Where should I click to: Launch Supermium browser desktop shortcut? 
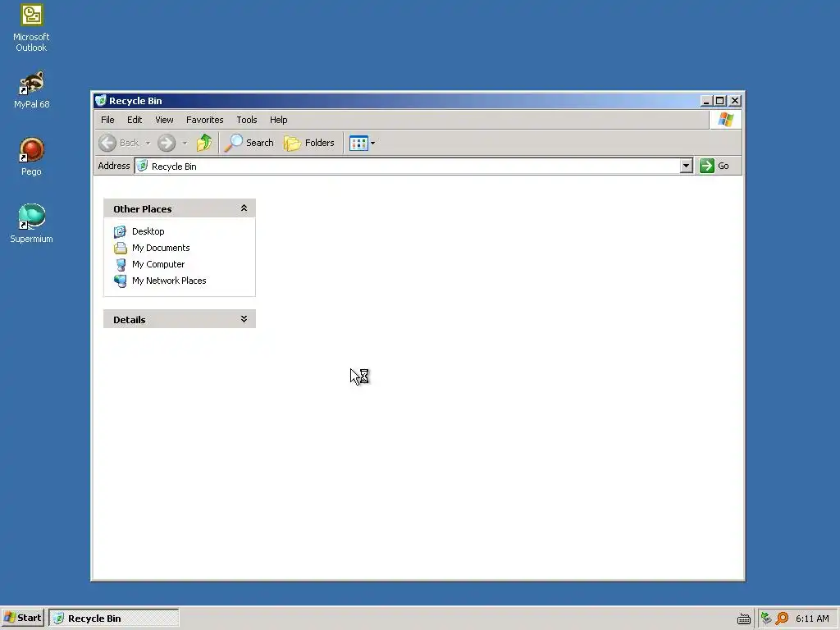pos(31,223)
